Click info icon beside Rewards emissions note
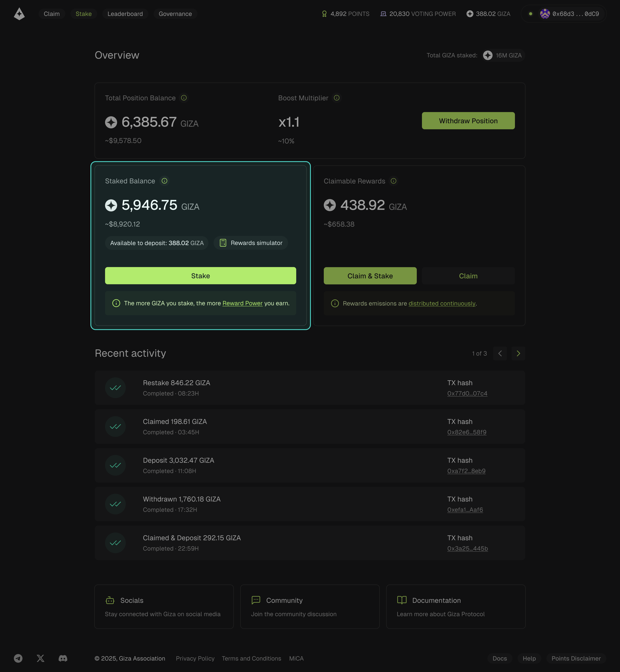This screenshot has width=620, height=672. 335,303
